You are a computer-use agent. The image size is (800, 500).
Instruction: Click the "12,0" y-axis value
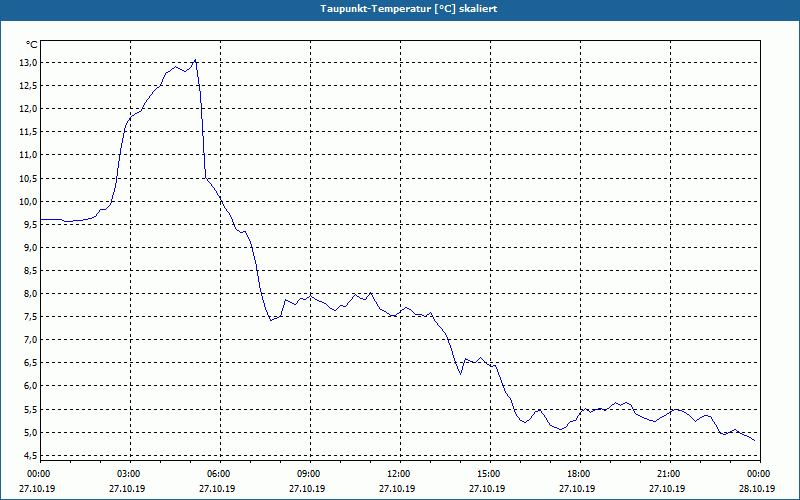(x=28, y=109)
